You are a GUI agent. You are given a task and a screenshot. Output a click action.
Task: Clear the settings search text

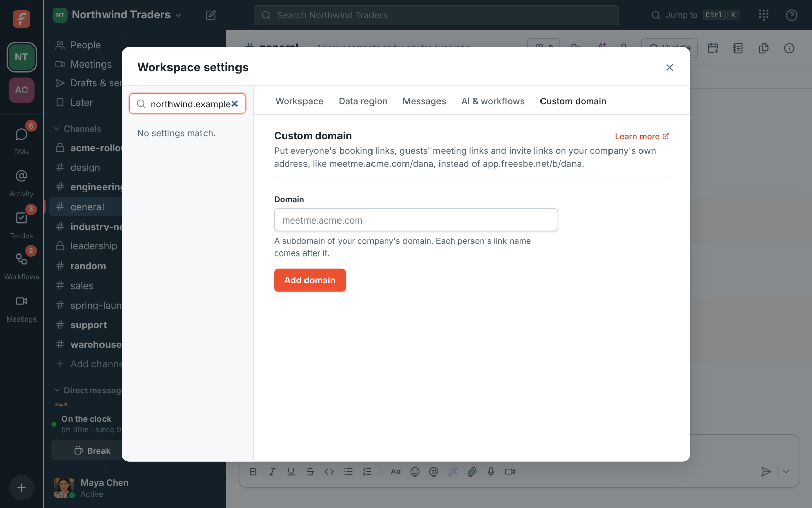tap(235, 104)
